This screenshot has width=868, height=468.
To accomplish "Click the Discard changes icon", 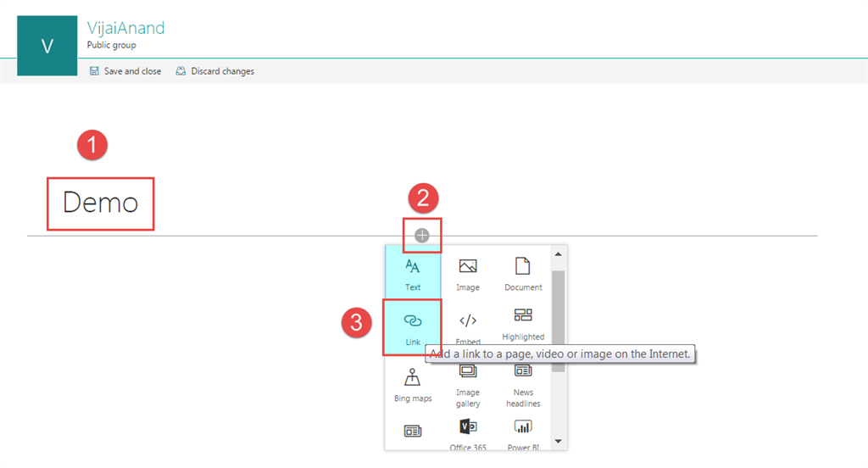I will [x=181, y=71].
